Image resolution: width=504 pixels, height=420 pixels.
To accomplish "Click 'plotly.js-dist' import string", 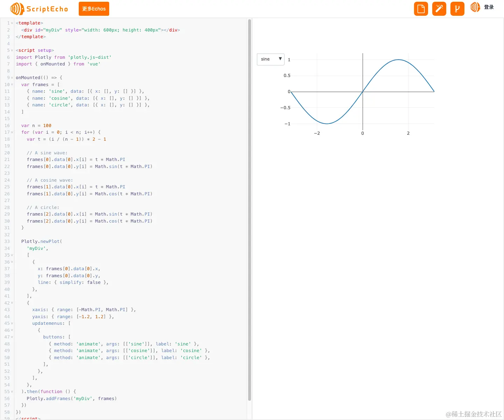I will click(x=90, y=57).
